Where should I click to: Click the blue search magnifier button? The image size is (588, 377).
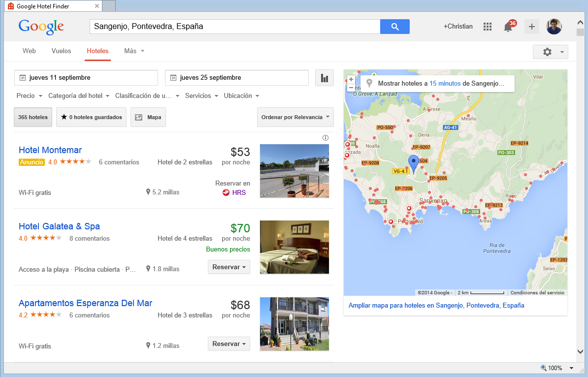pos(394,27)
